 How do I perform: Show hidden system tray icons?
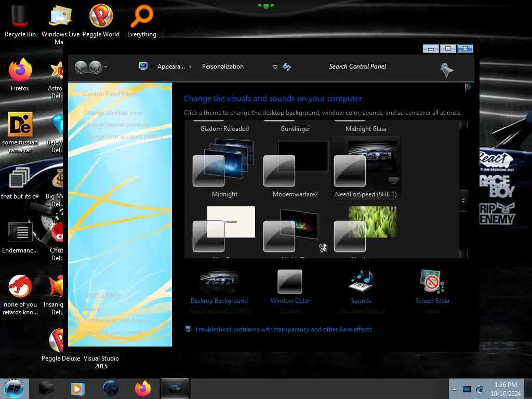454,389
